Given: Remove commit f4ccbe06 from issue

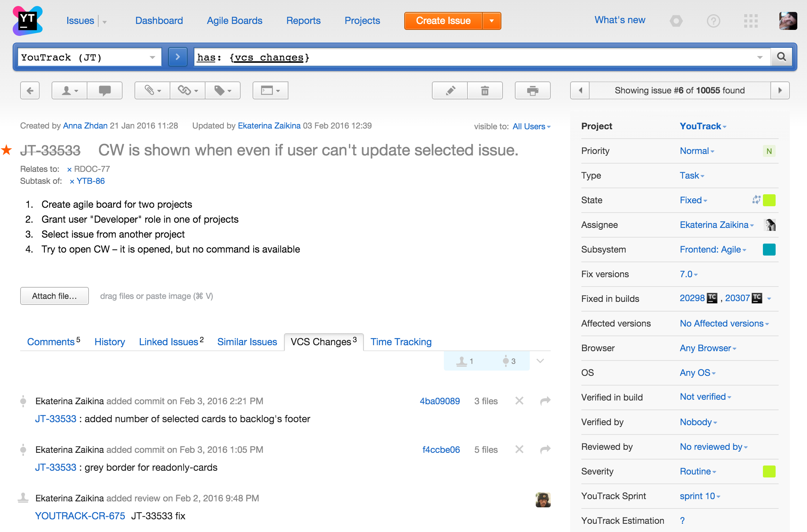Looking at the screenshot, I should [519, 449].
